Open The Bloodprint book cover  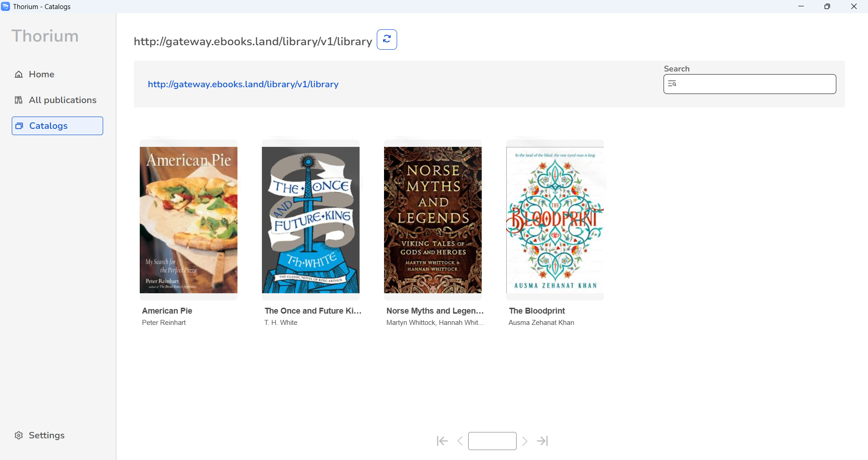(x=555, y=220)
